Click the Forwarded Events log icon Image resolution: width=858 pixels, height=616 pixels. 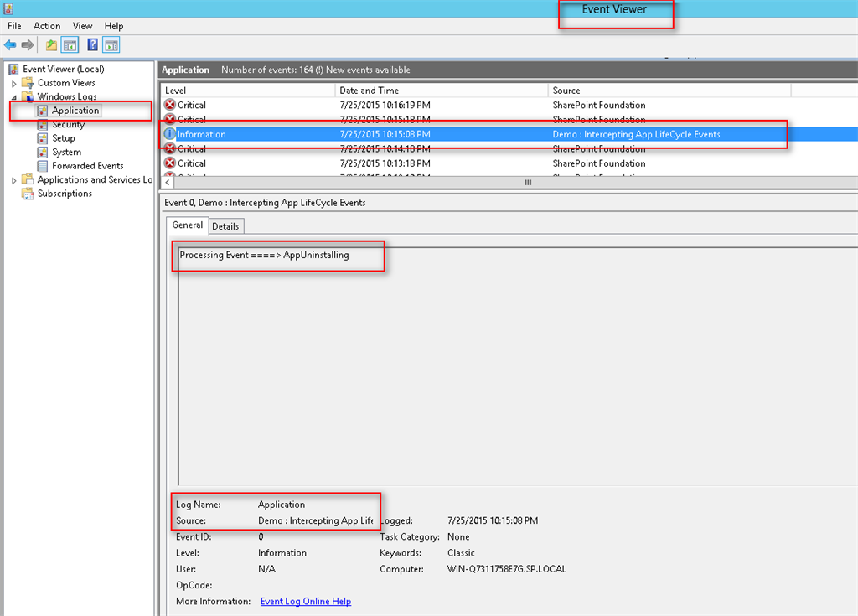click(43, 165)
